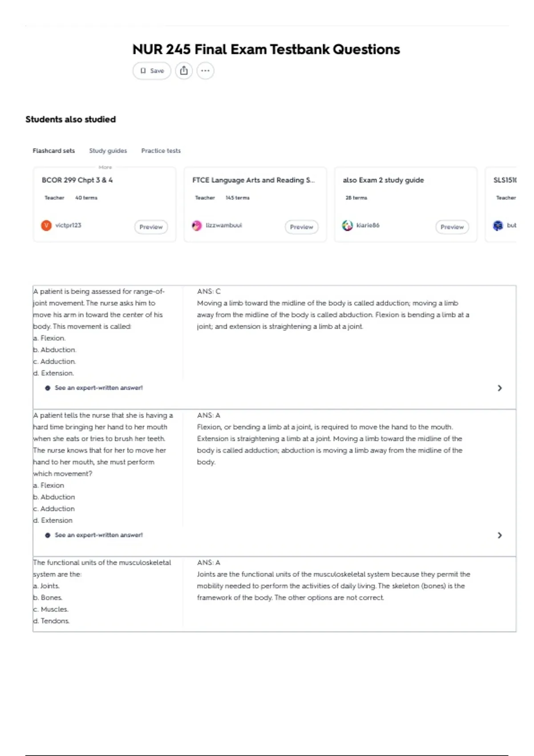Expand the chevron for the adduction question
534x756 pixels.
[500, 388]
